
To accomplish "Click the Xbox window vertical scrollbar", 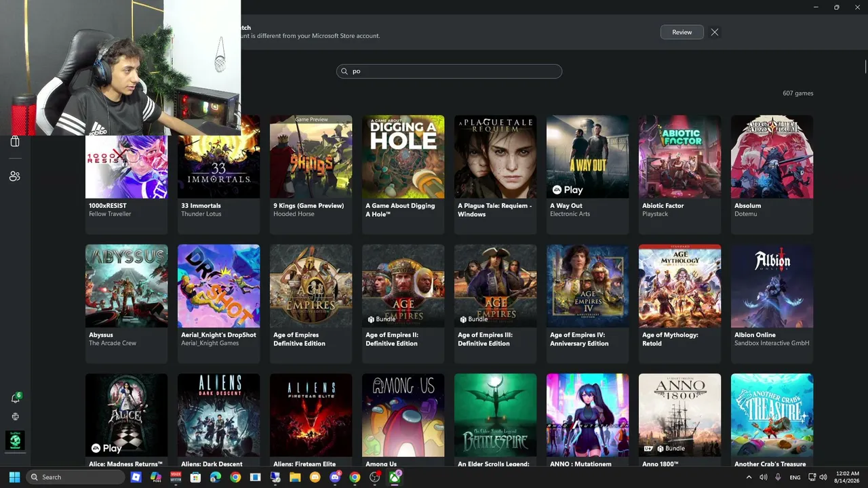I will point(865,66).
